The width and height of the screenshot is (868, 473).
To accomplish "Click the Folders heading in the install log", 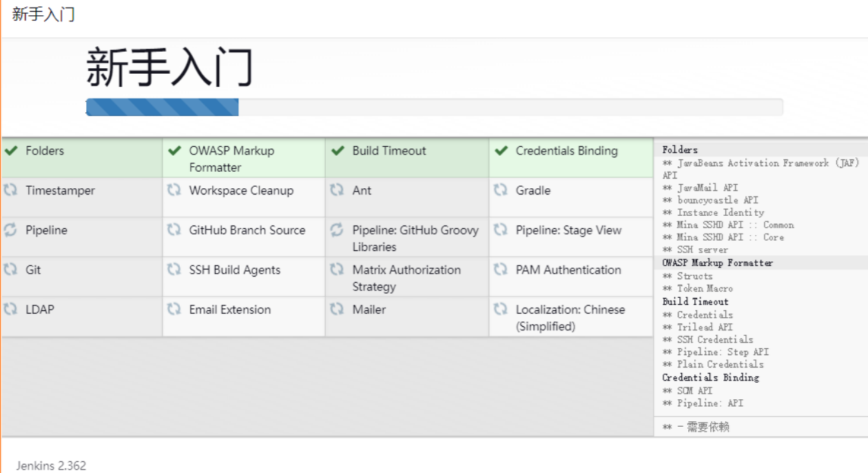I will pyautogui.click(x=680, y=150).
